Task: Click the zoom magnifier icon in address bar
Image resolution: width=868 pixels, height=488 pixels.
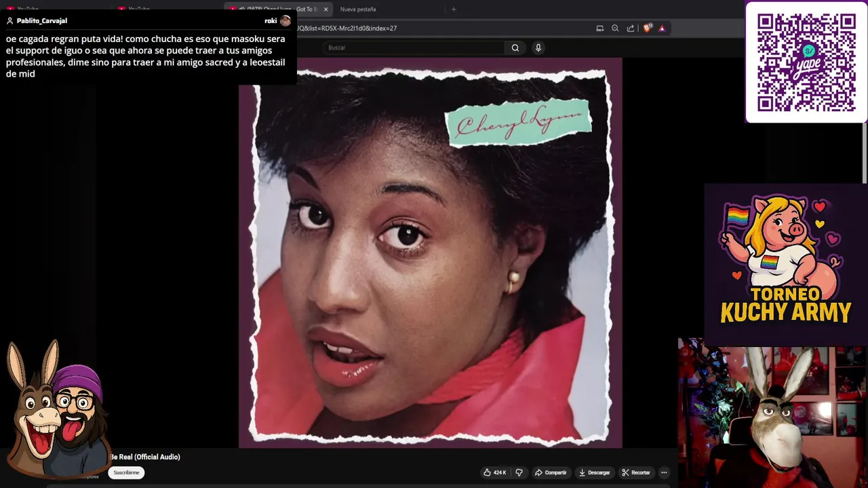Action: coord(615,28)
